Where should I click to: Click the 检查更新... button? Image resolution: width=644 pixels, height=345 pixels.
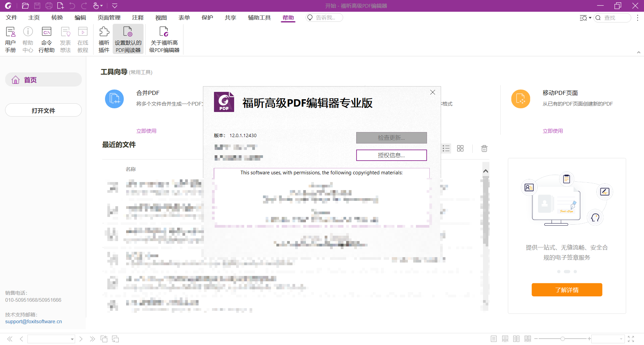pyautogui.click(x=391, y=137)
